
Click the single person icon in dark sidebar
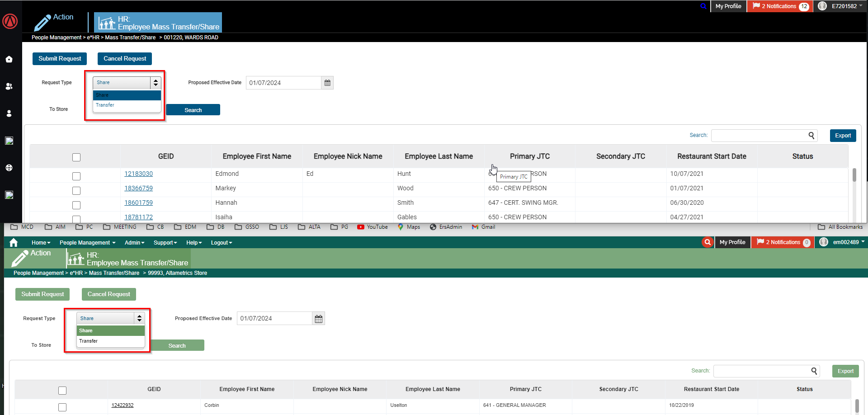[9, 113]
